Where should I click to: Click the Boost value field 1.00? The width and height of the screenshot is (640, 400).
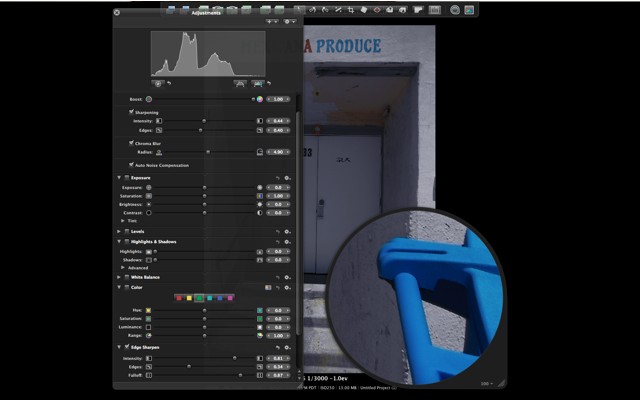tap(278, 99)
